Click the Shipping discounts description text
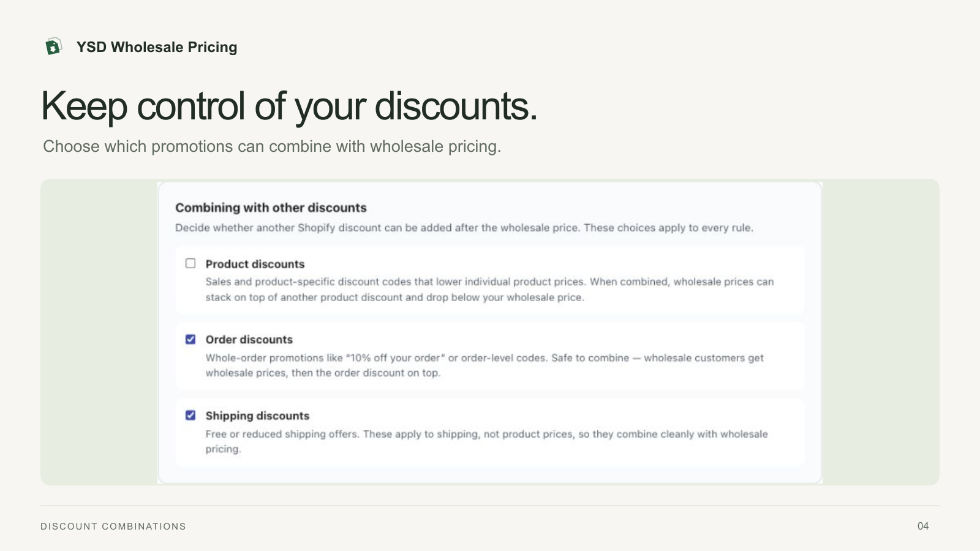This screenshot has height=551, width=980. pyautogui.click(x=486, y=441)
